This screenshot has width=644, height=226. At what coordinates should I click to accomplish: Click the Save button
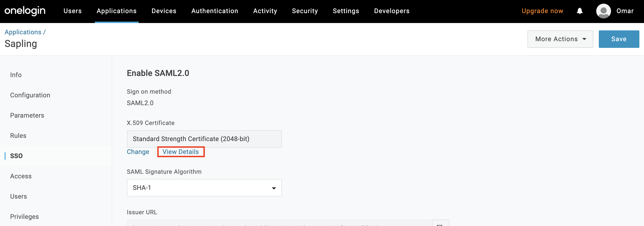click(619, 39)
